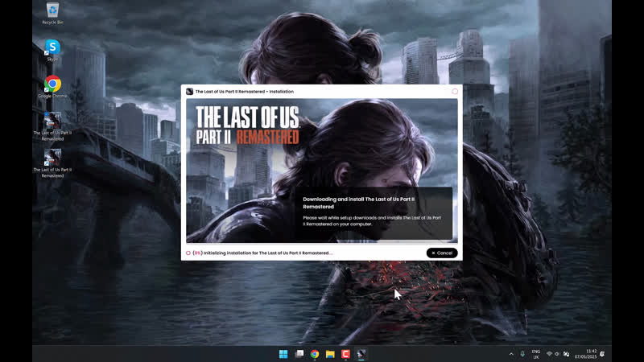
Task: Open the red C app in taskbar
Action: click(345, 354)
